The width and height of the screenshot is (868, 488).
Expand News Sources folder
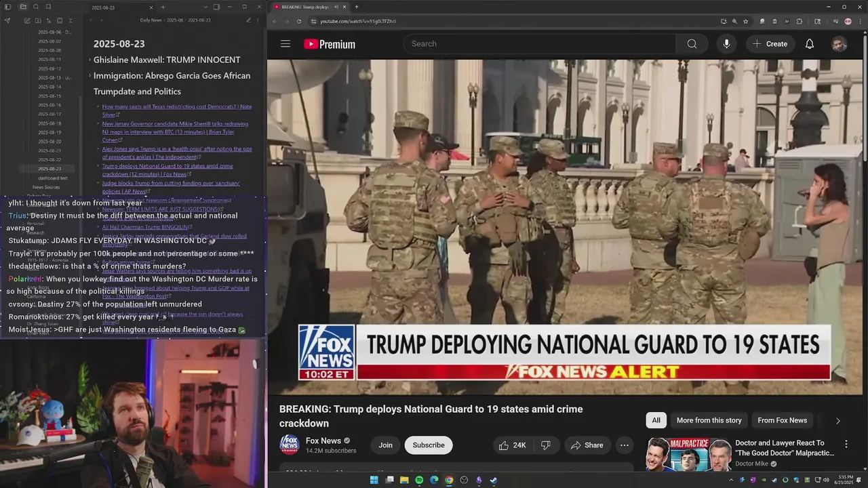pos(46,187)
